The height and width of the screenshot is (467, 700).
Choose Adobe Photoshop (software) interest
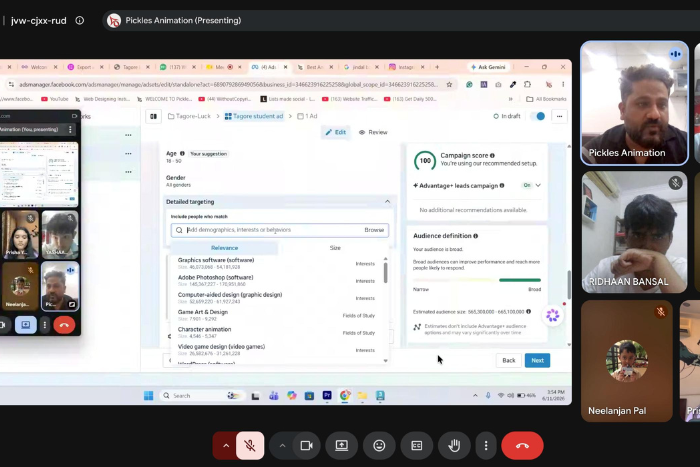[276, 280]
